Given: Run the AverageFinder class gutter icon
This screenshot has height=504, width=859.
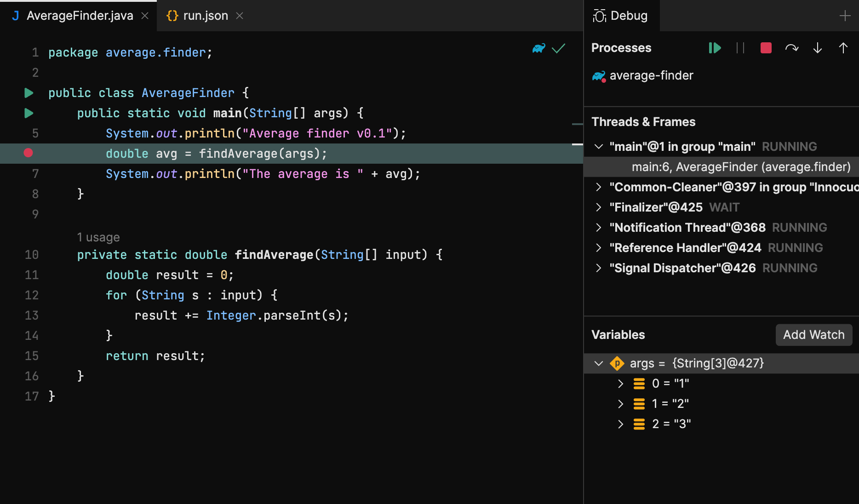Looking at the screenshot, I should [29, 93].
